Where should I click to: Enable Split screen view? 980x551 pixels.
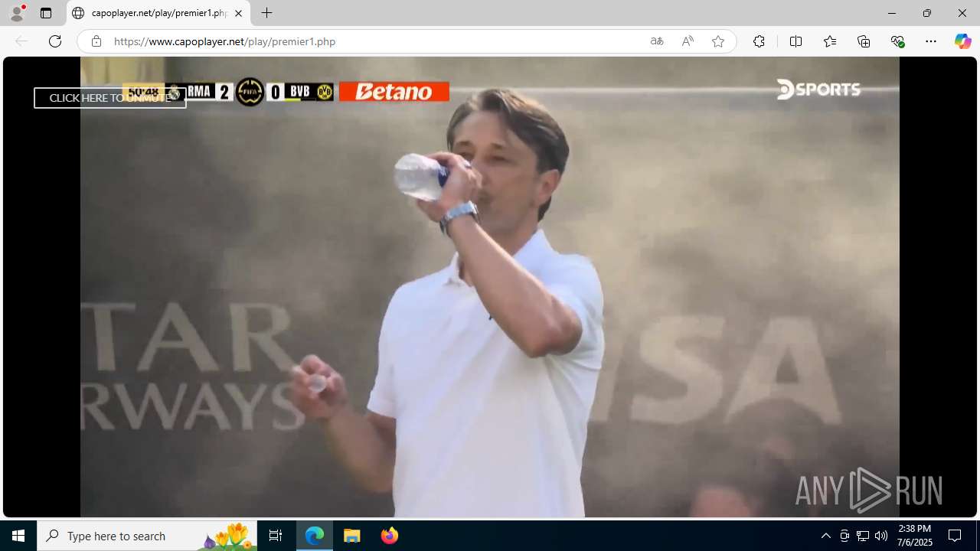[795, 41]
